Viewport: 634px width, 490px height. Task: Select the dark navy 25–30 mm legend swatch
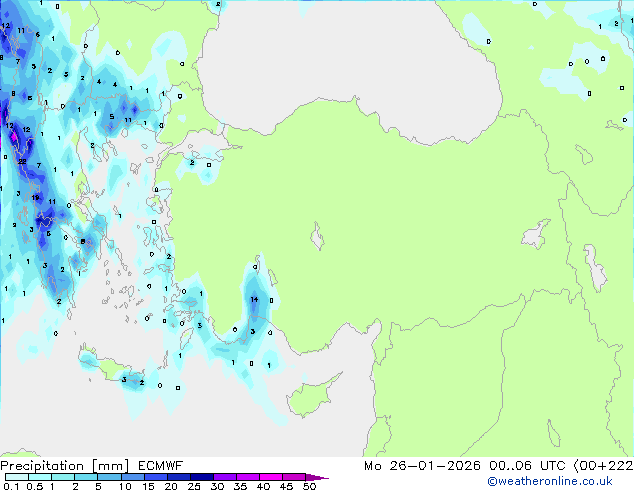[202, 477]
